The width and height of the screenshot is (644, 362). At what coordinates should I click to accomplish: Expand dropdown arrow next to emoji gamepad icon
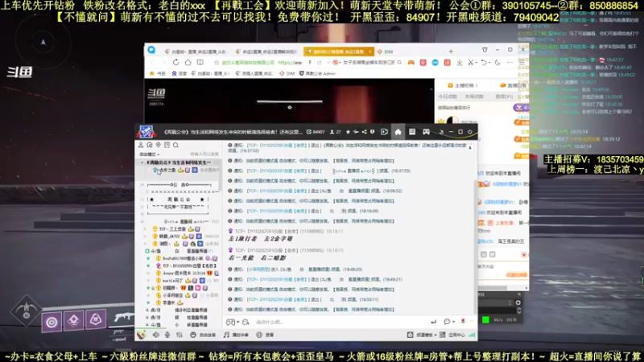tap(237, 323)
